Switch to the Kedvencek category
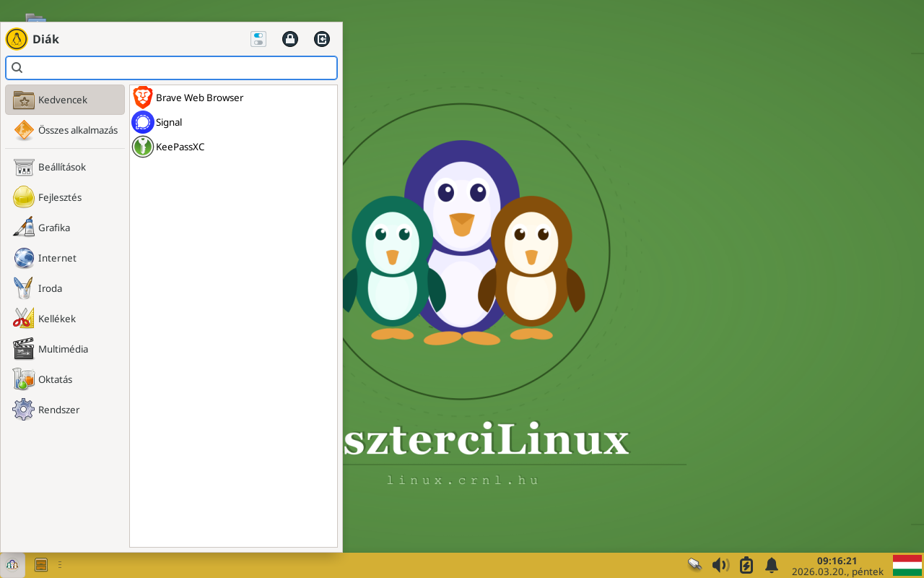Image resolution: width=924 pixels, height=578 pixels. tap(64, 100)
